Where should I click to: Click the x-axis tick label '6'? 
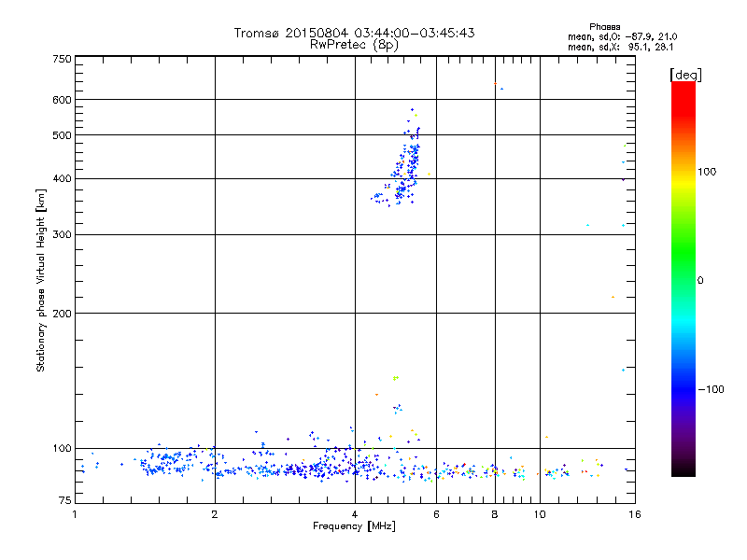436,514
